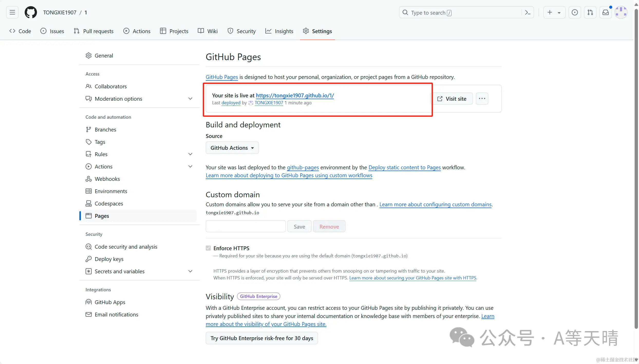The width and height of the screenshot is (639, 364).
Task: Open the Deploy static content to Pages link
Action: pos(405,167)
